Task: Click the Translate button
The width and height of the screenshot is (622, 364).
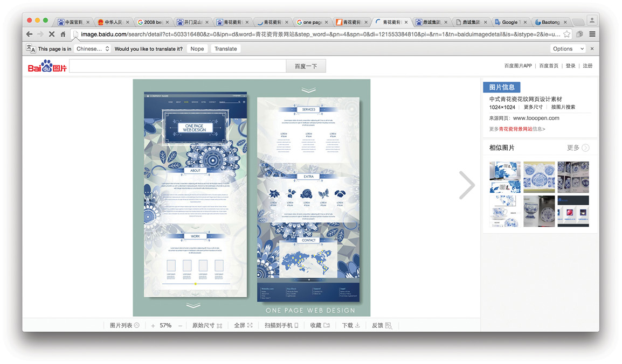Action: 226,48
